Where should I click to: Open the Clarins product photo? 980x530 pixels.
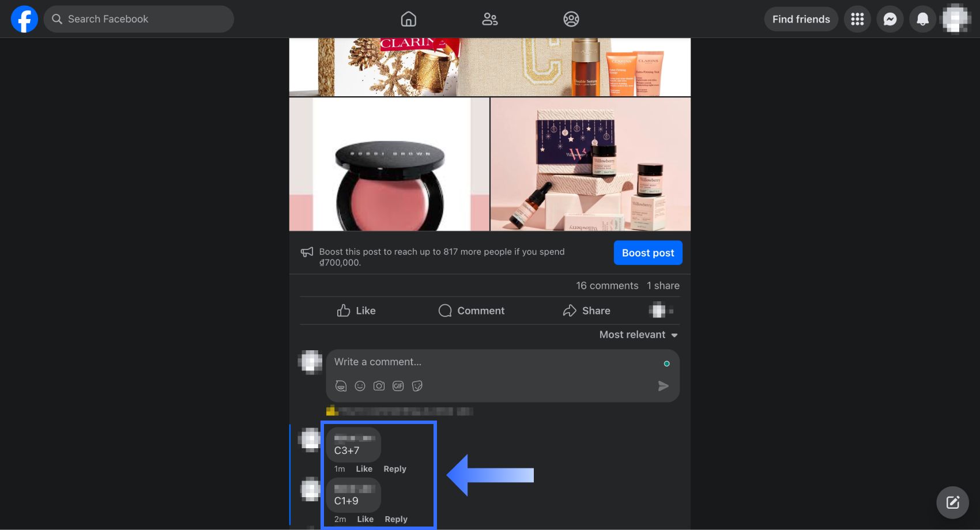click(x=490, y=67)
